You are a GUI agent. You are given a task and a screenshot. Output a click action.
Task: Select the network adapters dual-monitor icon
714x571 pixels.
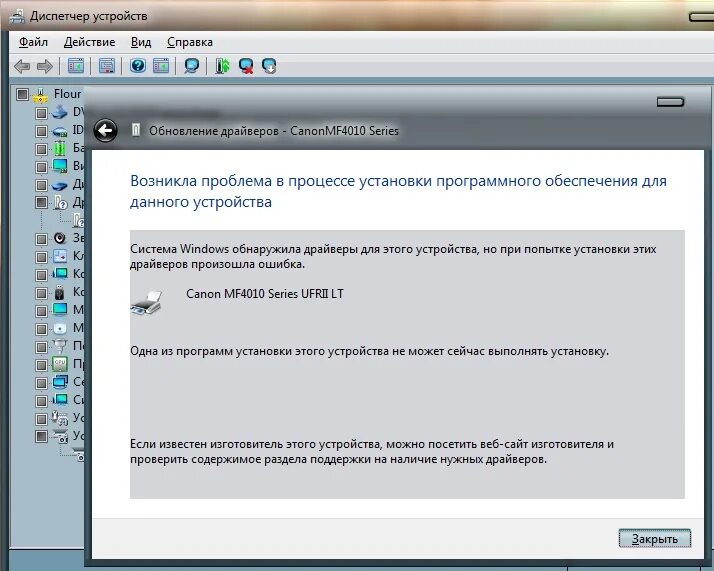point(60,382)
